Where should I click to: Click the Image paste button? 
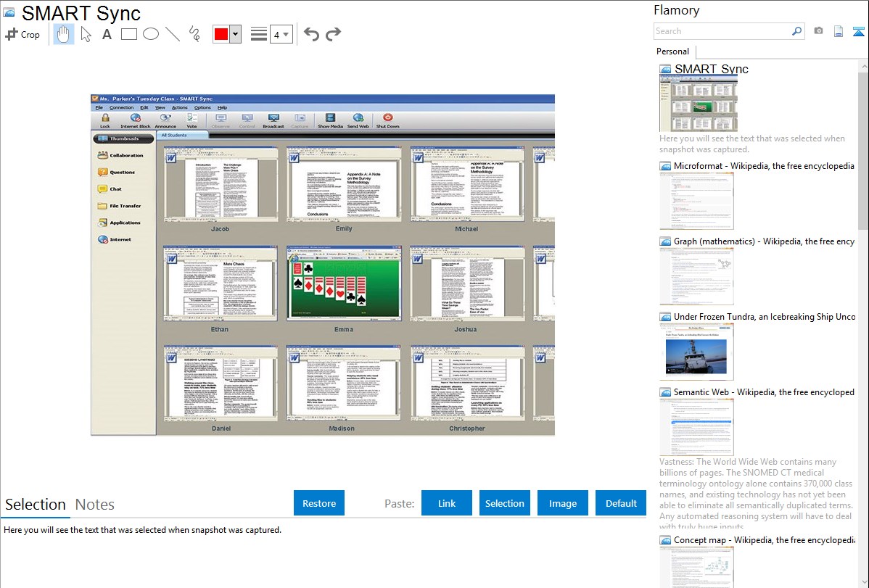tap(563, 503)
